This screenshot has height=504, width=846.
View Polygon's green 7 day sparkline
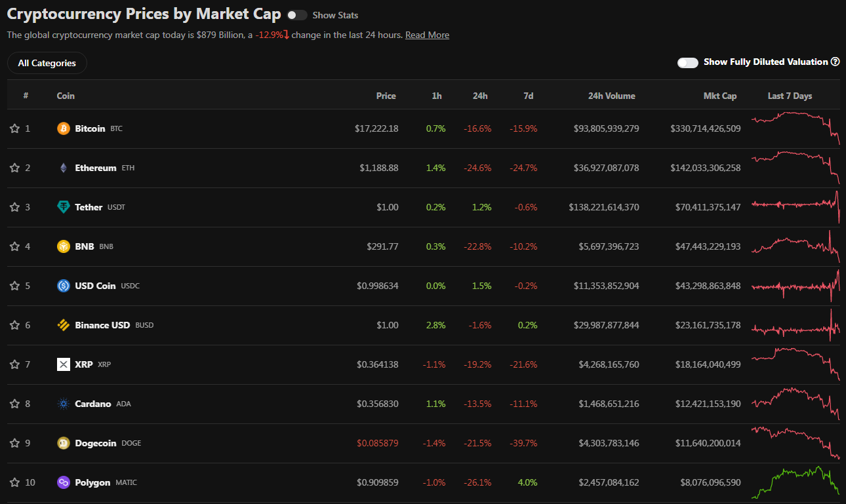(796, 482)
